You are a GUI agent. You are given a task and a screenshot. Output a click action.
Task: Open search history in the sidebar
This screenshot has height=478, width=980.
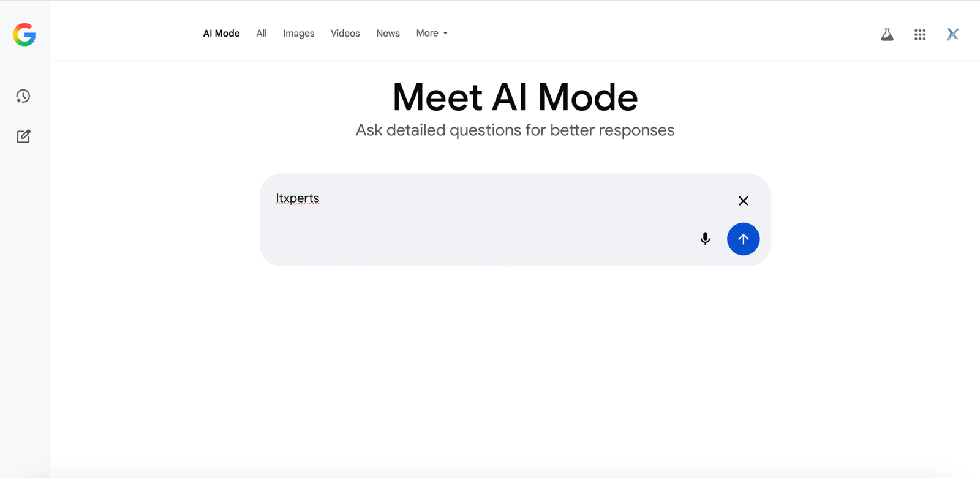click(x=23, y=96)
